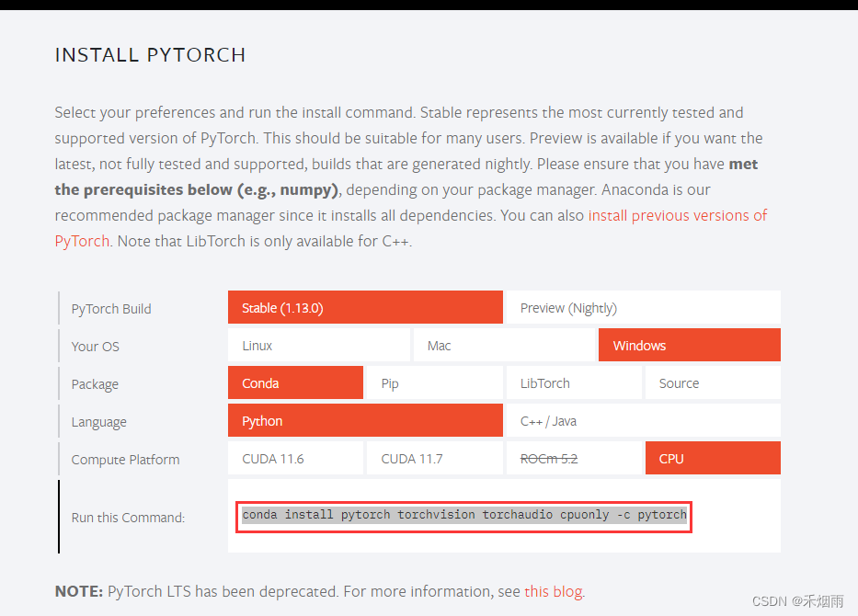Open 'this blog' link in the note

click(554, 591)
